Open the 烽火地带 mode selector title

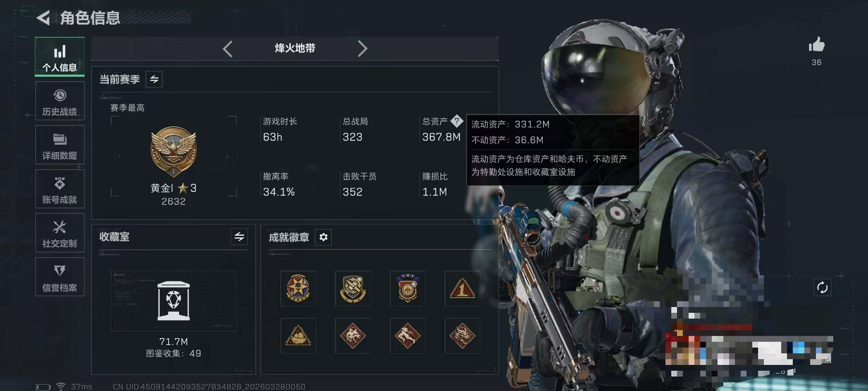point(295,48)
